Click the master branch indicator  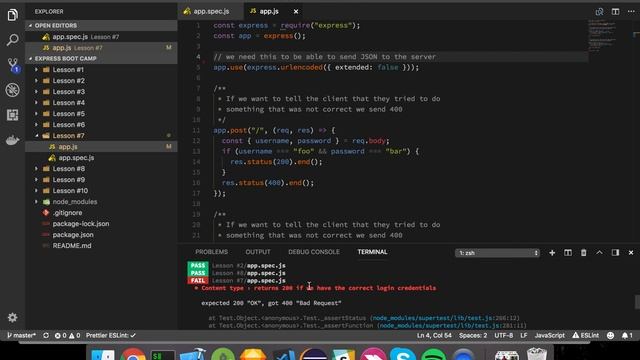[21, 335]
